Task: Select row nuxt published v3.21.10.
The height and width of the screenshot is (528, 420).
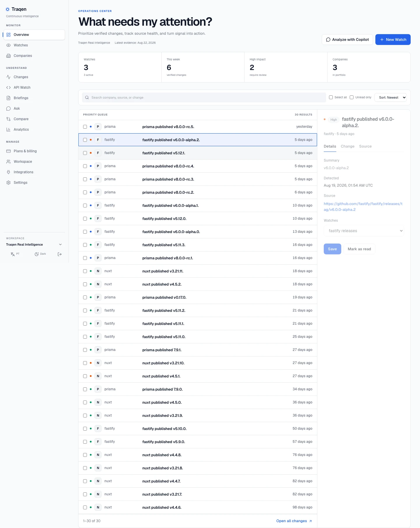Action: pyautogui.click(x=198, y=363)
